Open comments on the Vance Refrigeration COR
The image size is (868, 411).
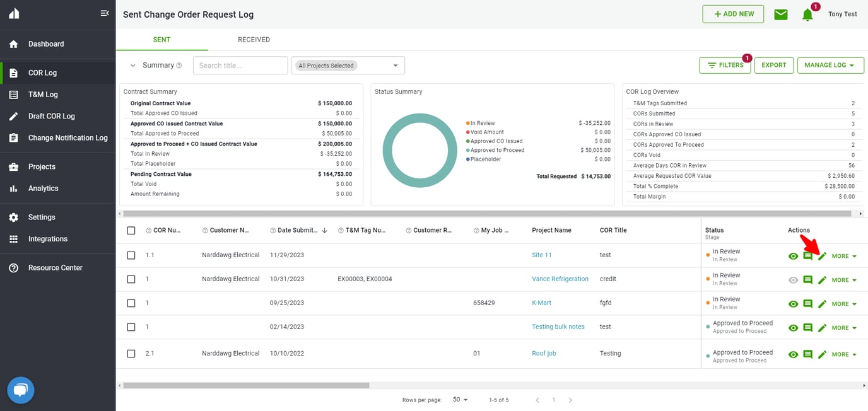coord(807,279)
